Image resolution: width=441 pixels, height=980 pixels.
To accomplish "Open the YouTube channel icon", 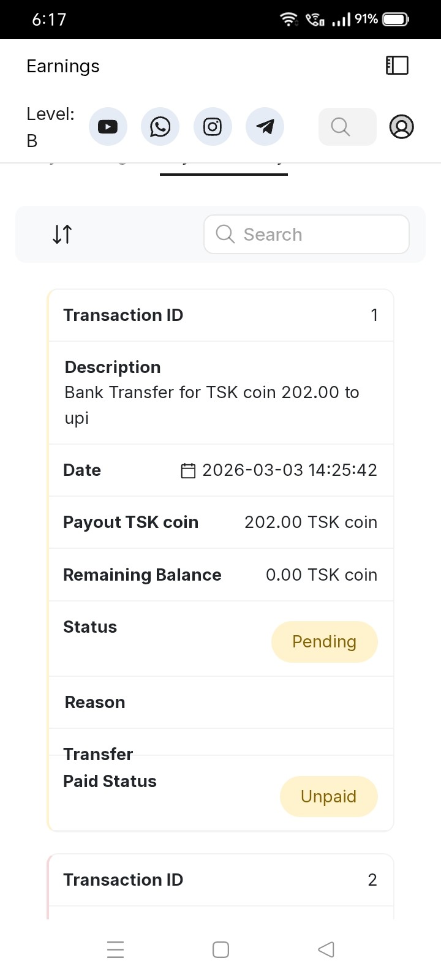I will click(x=108, y=127).
